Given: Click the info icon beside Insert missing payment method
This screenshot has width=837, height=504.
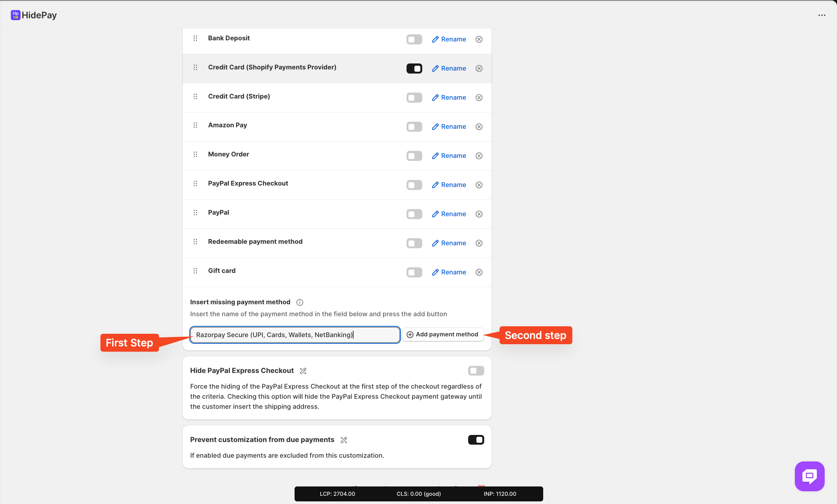Looking at the screenshot, I should click(299, 302).
